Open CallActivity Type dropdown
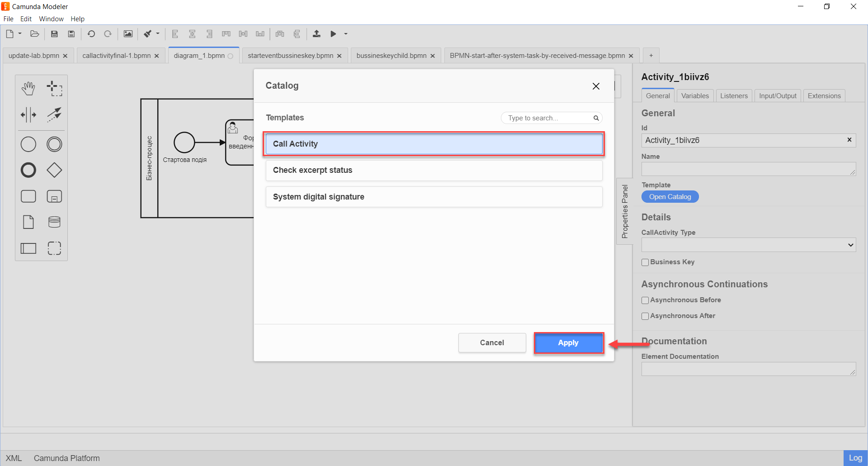868x466 pixels. tap(749, 245)
